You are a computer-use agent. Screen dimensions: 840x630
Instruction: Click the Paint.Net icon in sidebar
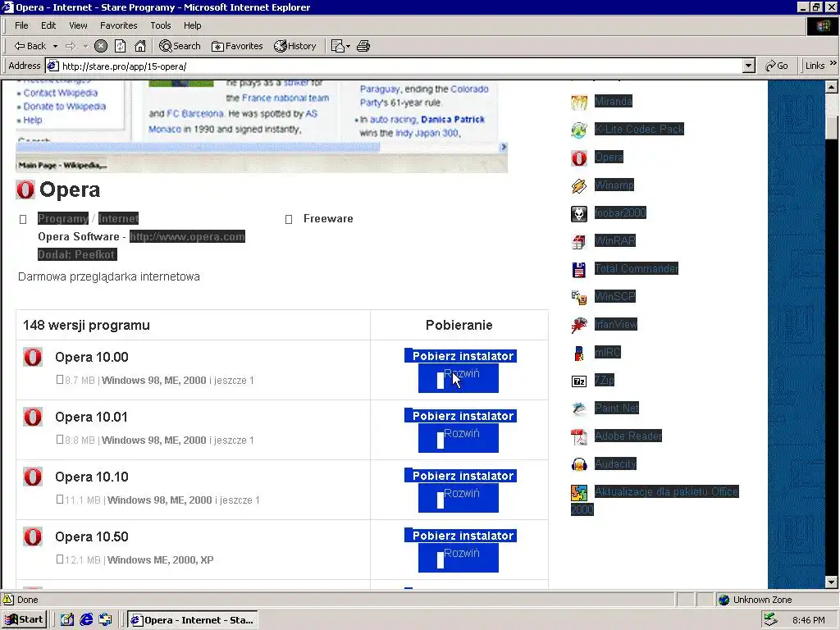tap(579, 409)
